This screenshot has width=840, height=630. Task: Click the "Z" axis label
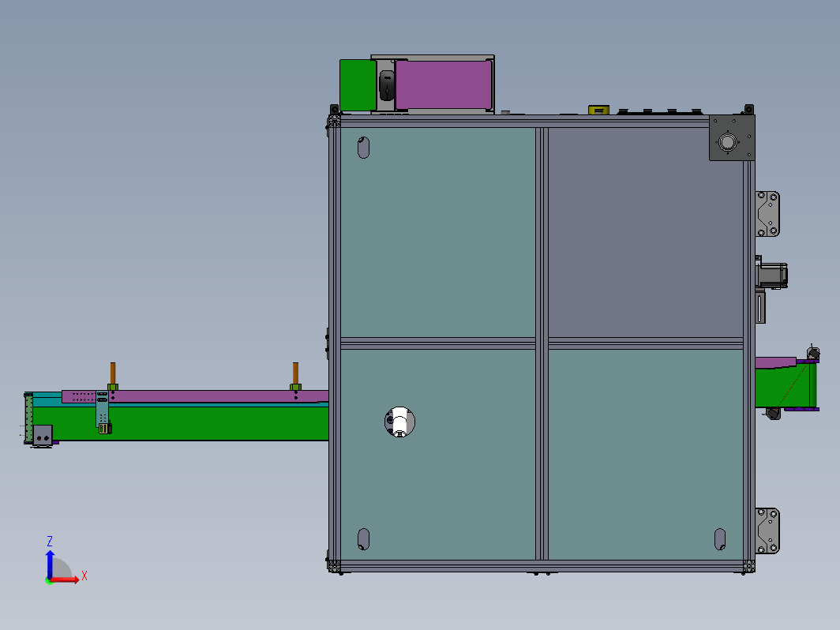[50, 541]
